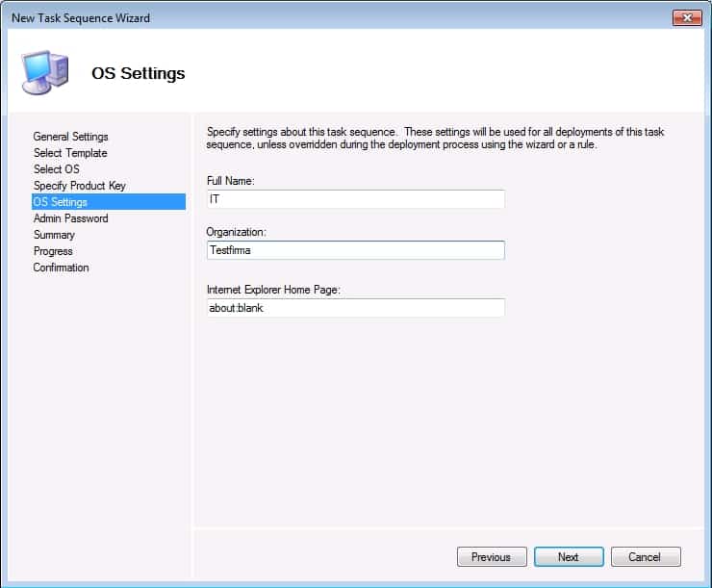Close the wizard window with the X
712x588 pixels.
687,17
